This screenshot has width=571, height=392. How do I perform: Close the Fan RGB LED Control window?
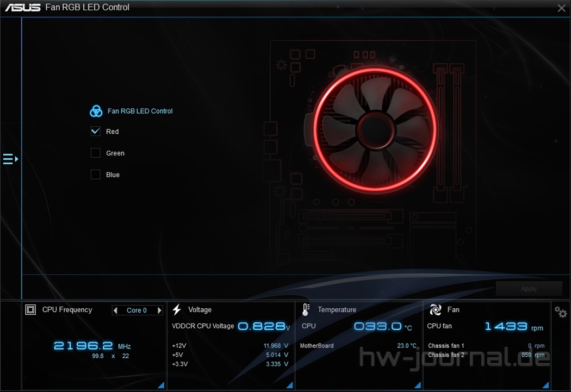click(562, 8)
